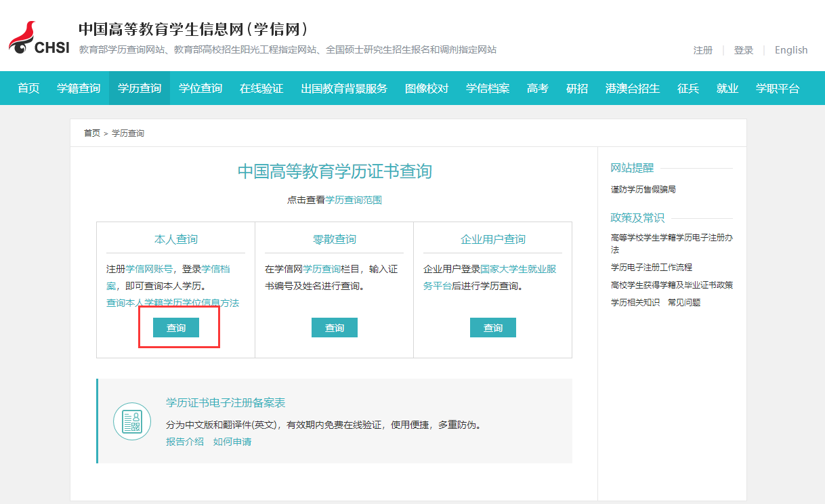Go to 首页 in the navigation bar
Screen dimensions: 825x504
28,88
